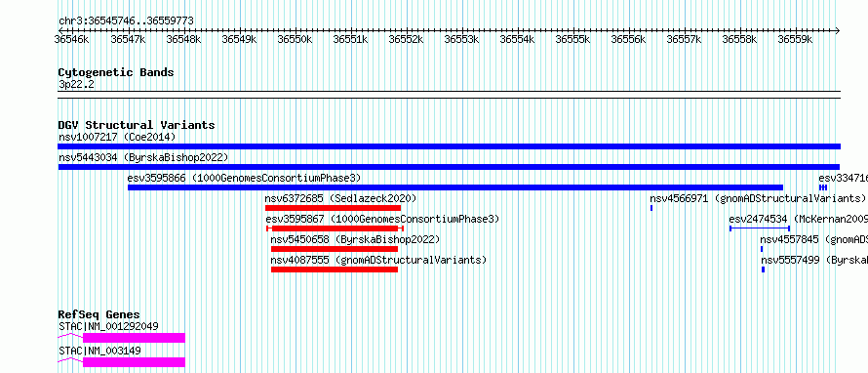Screen dimensions: 868x373
Task: Click the small blue marker under nsv4566971
Action: [651, 208]
